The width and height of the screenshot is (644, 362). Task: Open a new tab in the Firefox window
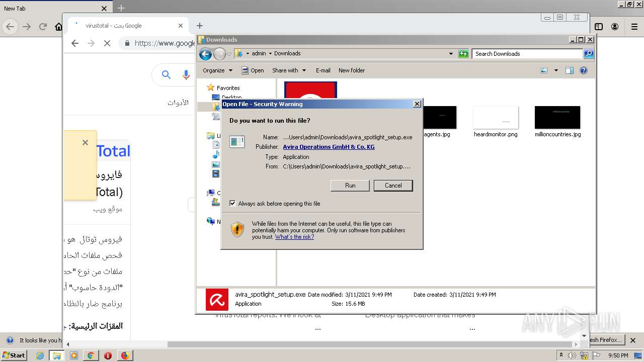point(121,9)
